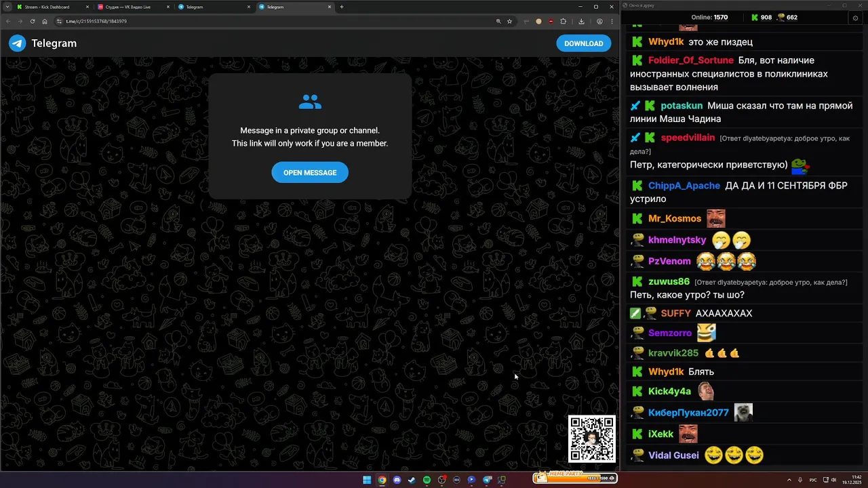Screen dimensions: 868x488
Task: Click the microphone icon in system tray
Action: point(800,480)
